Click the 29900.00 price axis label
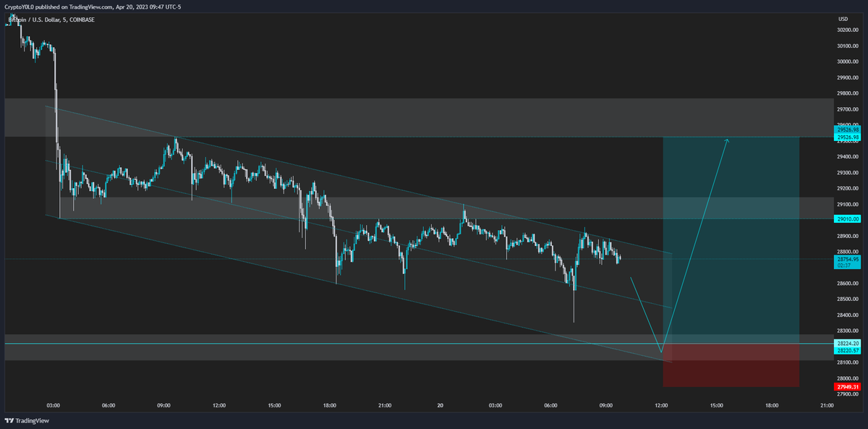 point(848,77)
